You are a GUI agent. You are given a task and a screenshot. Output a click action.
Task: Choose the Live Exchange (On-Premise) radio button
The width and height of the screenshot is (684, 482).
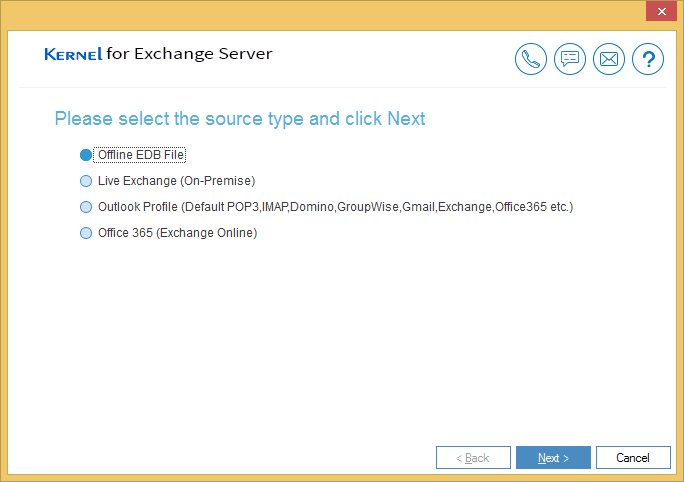coord(86,181)
